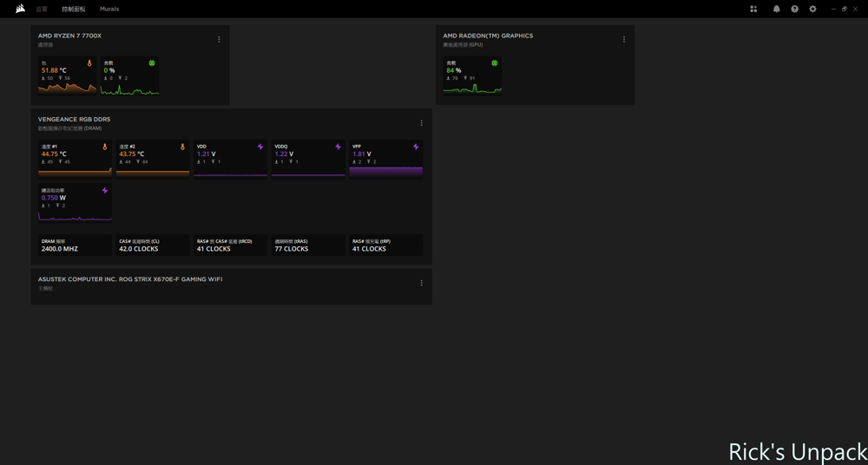
Task: Click chip icon on GPU 84 % load tile
Action: pyautogui.click(x=495, y=63)
